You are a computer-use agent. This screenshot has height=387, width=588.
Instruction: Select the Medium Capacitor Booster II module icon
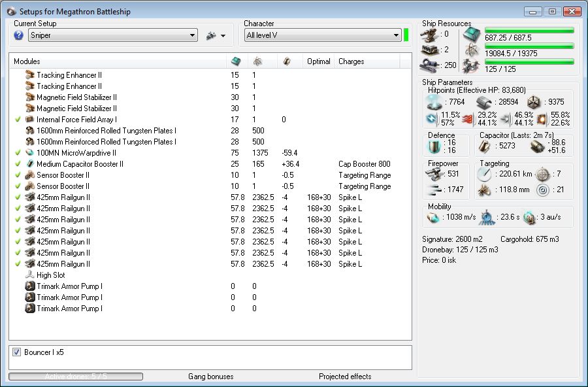coord(29,164)
